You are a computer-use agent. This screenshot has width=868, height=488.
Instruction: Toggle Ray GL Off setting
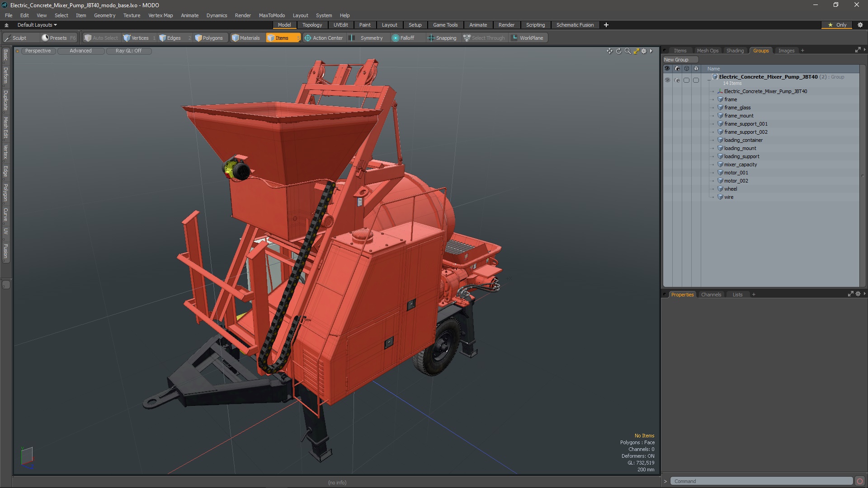point(128,51)
